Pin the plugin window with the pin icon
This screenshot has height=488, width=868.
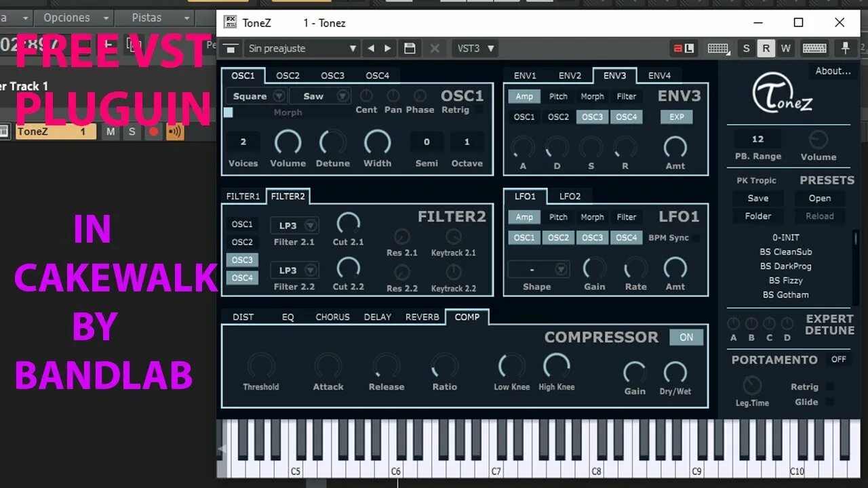tap(845, 48)
